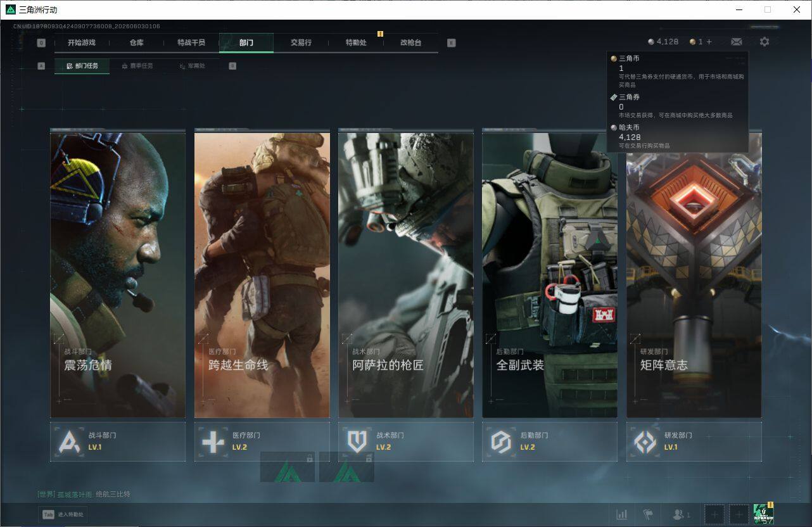
Task: Click the 后勤部门 LV.2 level bar
Action: [x=550, y=441]
